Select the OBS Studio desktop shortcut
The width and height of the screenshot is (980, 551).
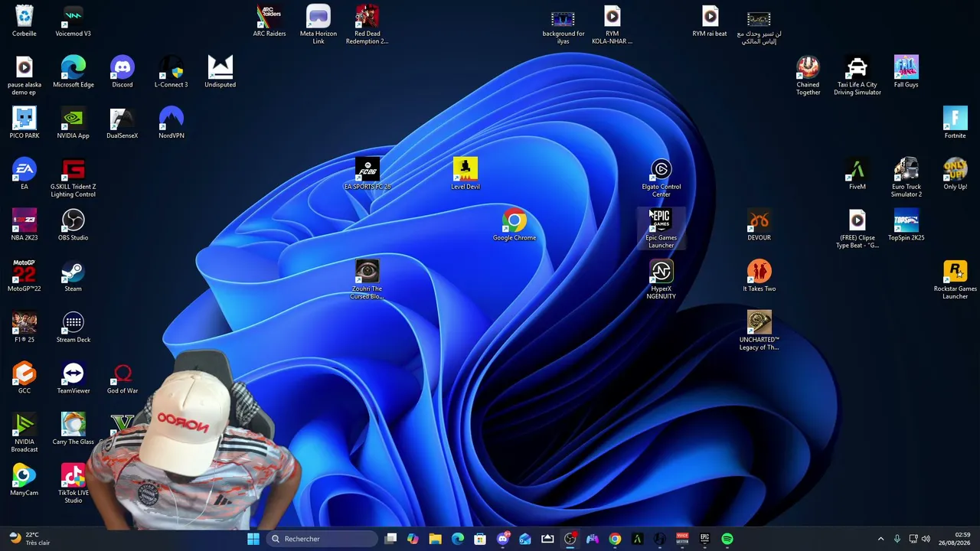pyautogui.click(x=73, y=226)
